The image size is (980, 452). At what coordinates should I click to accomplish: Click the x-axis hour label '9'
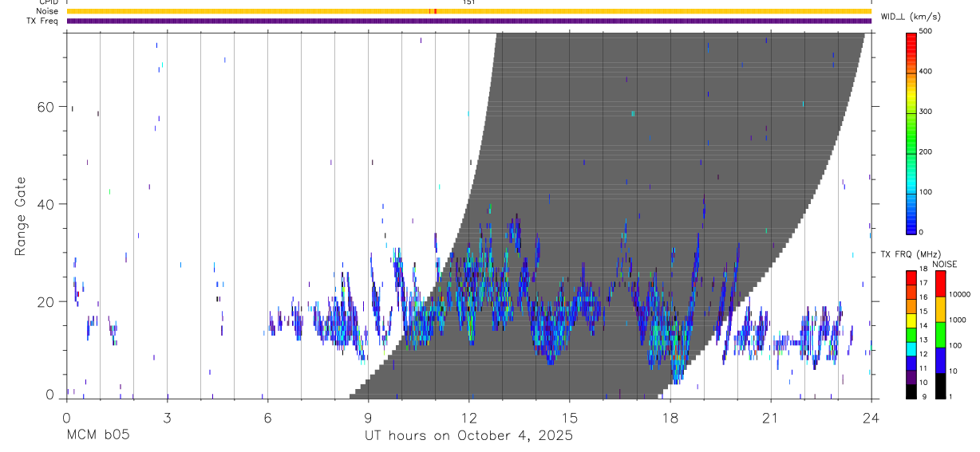(x=368, y=418)
